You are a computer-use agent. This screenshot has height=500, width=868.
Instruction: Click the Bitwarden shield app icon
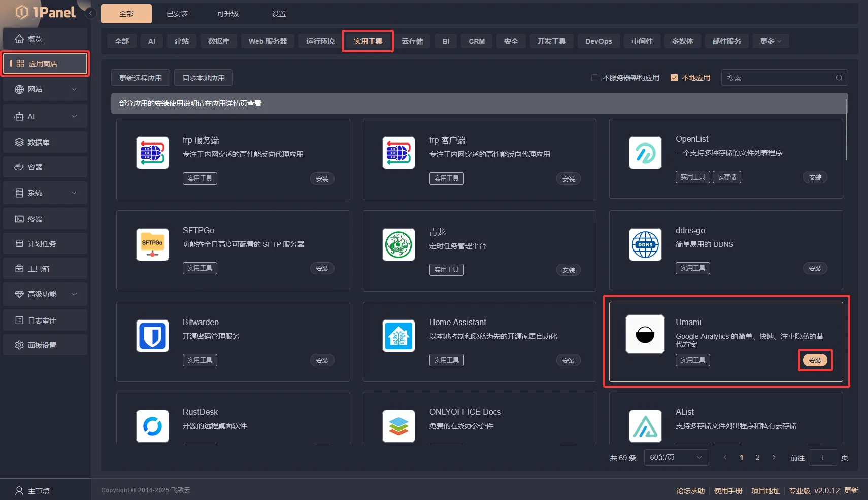tap(152, 336)
